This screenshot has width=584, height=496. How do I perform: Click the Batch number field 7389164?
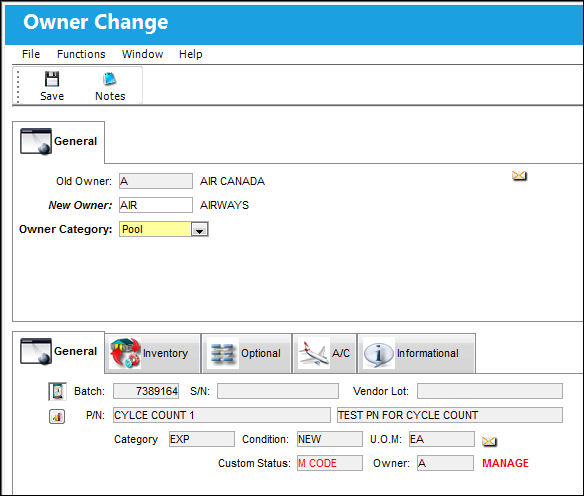[x=146, y=391]
